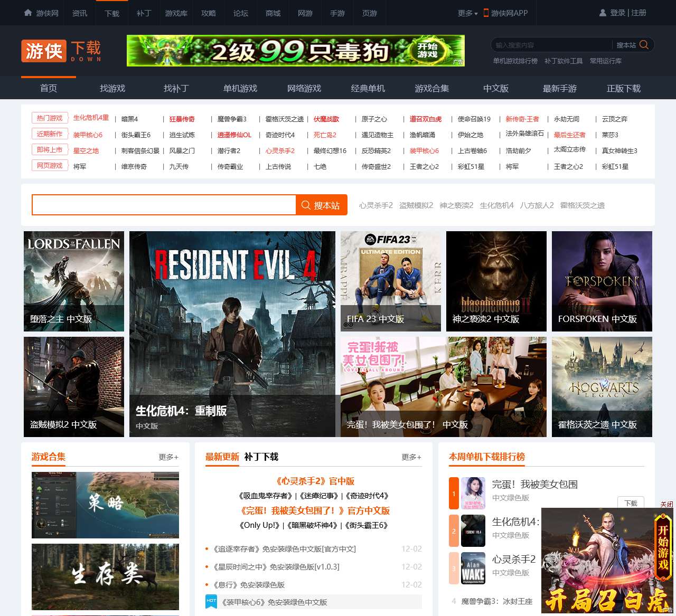Expand the 更多 dropdown in top bar
The image size is (676, 616).
(467, 13)
